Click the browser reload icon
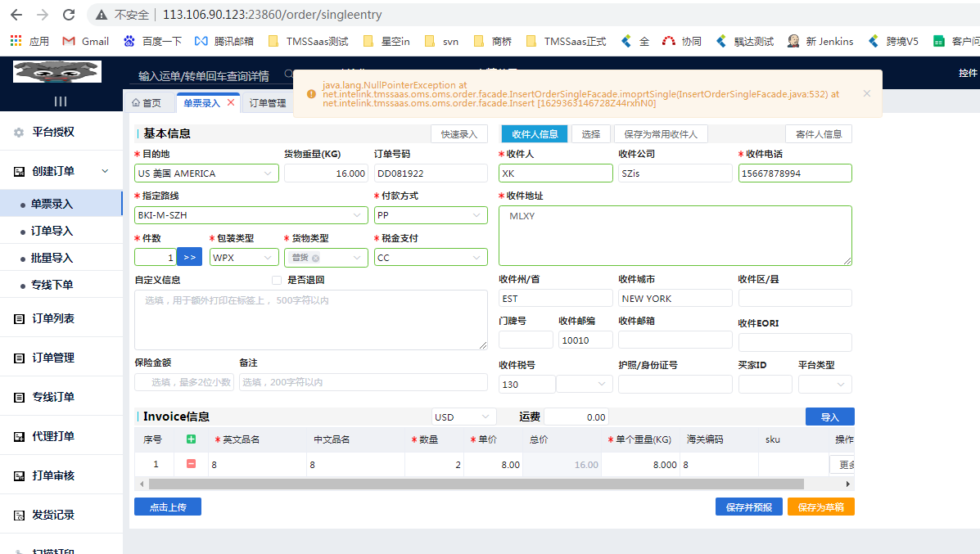The width and height of the screenshot is (980, 554). tap(69, 15)
